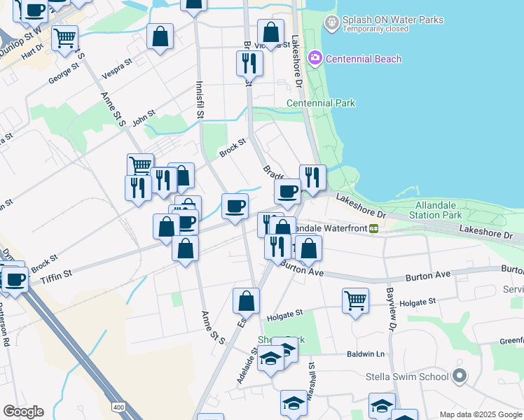Click the Google logo
Image resolution: width=524 pixels, height=420 pixels.
[23, 412]
